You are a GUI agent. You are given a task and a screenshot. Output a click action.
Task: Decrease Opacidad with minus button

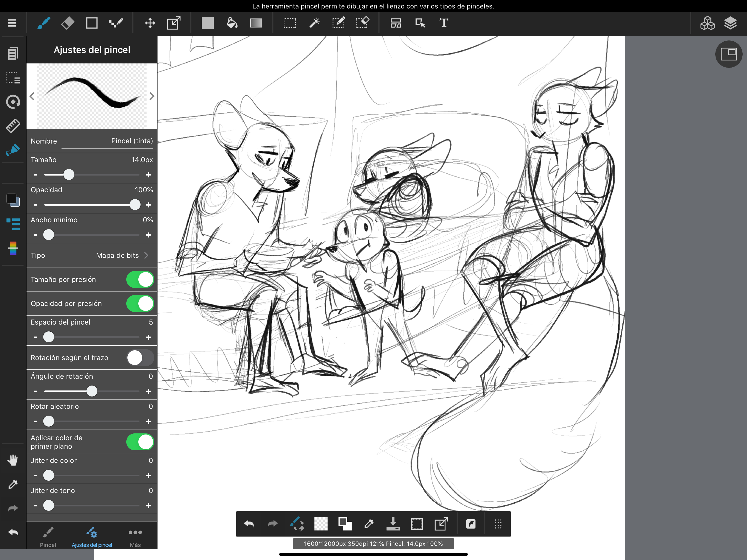pos(36,205)
